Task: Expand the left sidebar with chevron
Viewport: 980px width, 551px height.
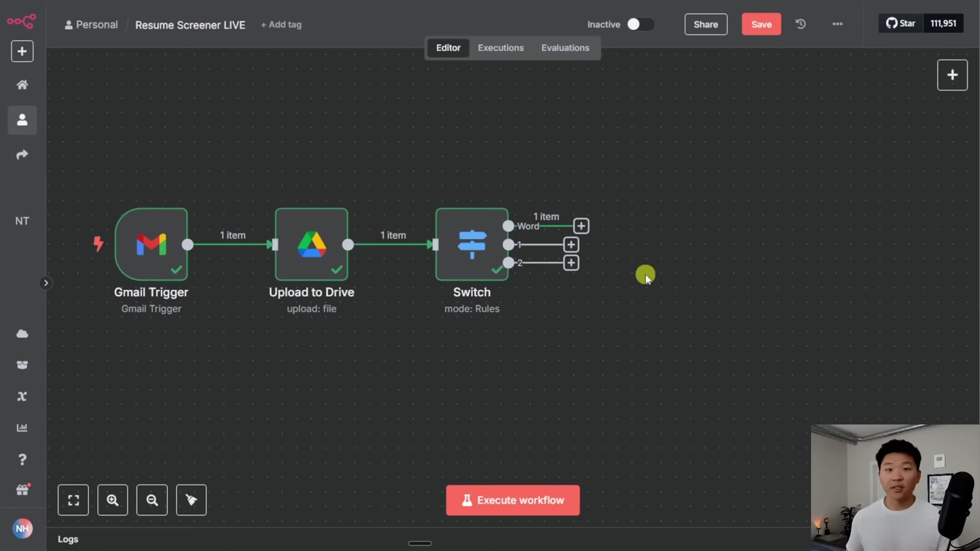Action: (x=45, y=283)
